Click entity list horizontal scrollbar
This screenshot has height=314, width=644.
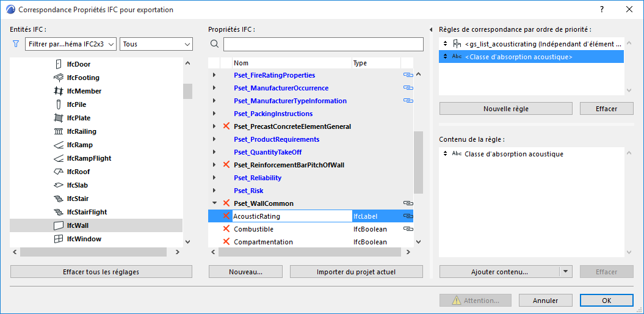tap(92, 252)
